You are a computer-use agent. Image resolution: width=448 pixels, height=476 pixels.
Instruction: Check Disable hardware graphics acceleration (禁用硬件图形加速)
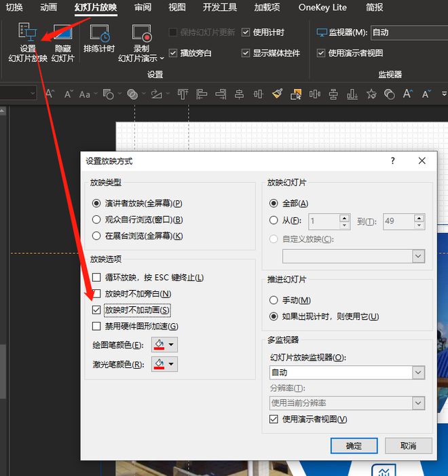96,326
